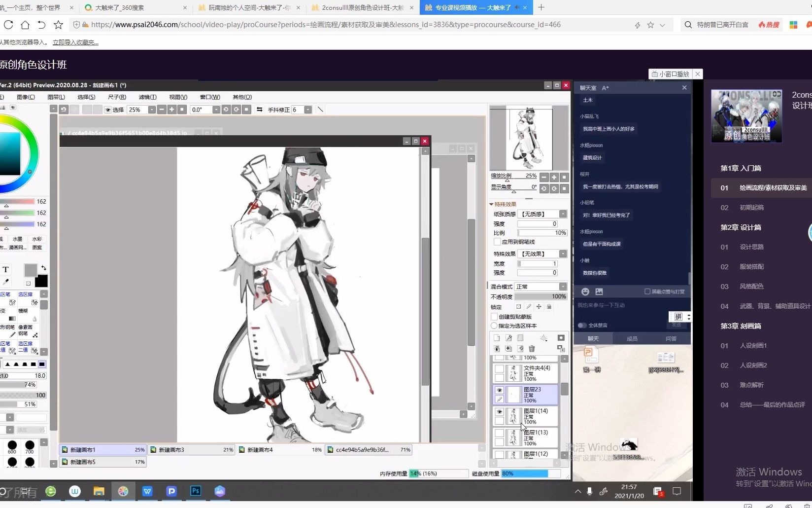Check 屏蔽点赞与打赏 in chat
The image size is (812, 508).
(x=647, y=291)
